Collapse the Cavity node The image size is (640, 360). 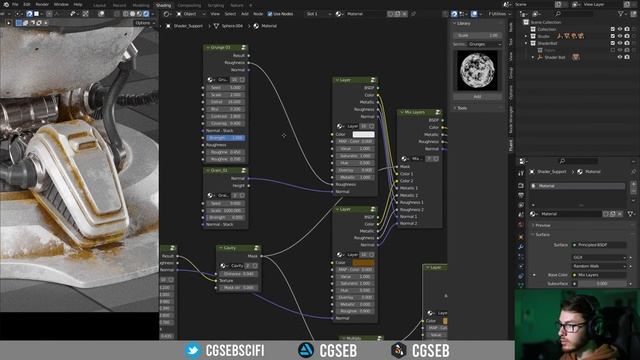click(221, 248)
